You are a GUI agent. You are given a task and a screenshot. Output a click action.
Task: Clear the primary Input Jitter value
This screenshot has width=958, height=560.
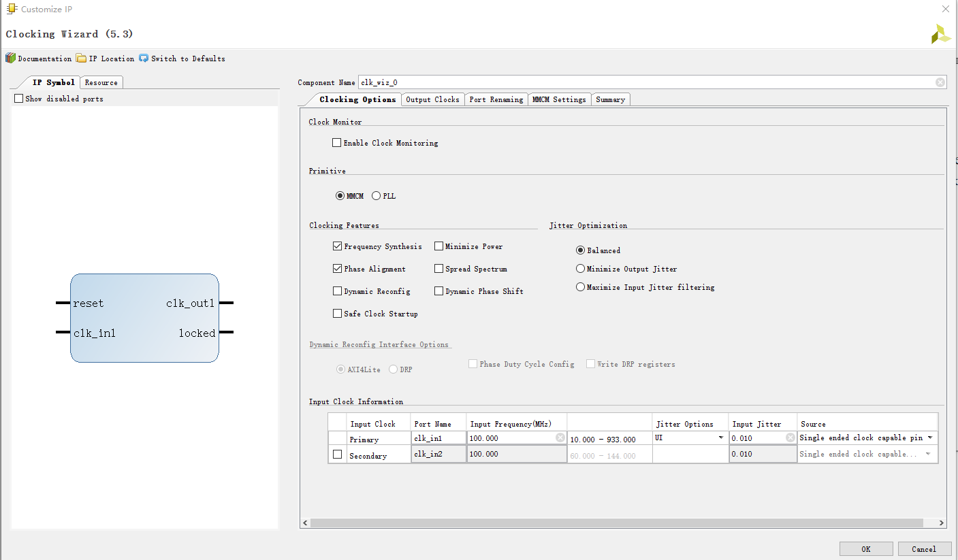tap(791, 438)
